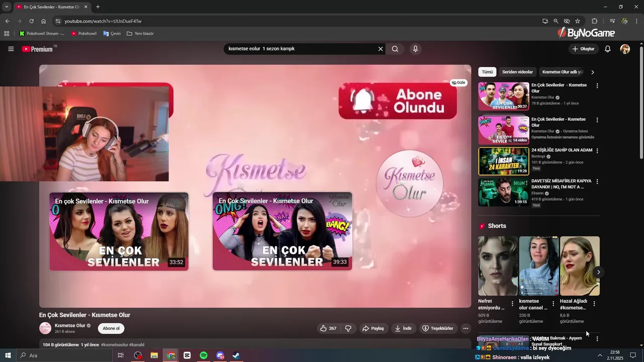644x362 pixels.
Task: Select the Tümü filter chip
Action: tap(487, 72)
